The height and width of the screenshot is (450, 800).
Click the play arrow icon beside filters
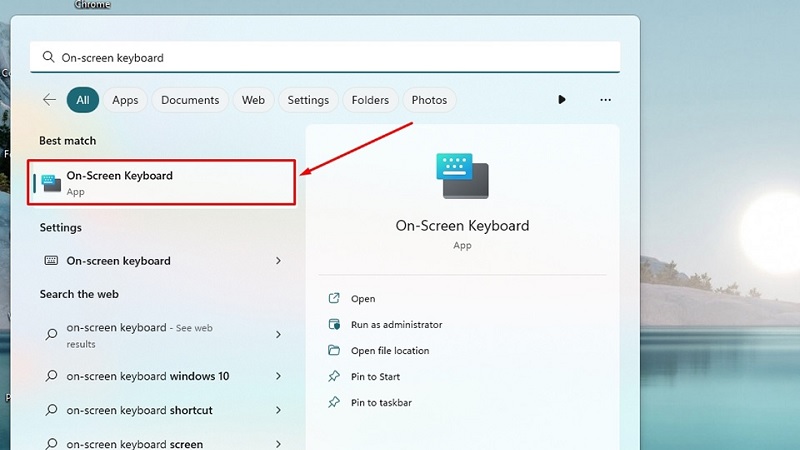pos(562,99)
